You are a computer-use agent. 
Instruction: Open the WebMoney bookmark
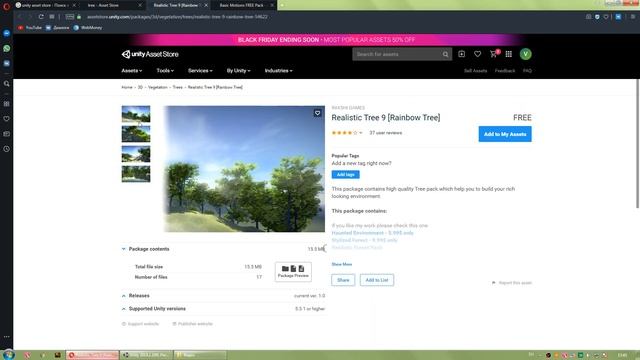click(x=88, y=28)
